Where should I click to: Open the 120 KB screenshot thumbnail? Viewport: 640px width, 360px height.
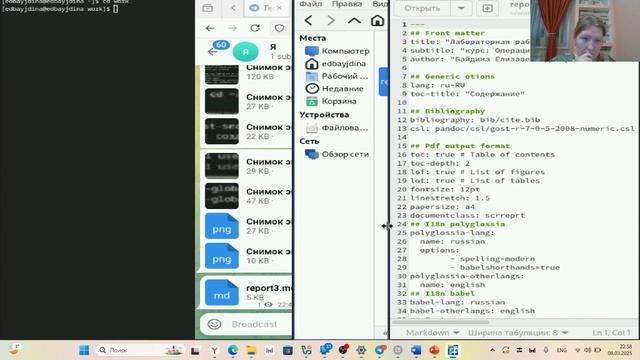pos(222,75)
